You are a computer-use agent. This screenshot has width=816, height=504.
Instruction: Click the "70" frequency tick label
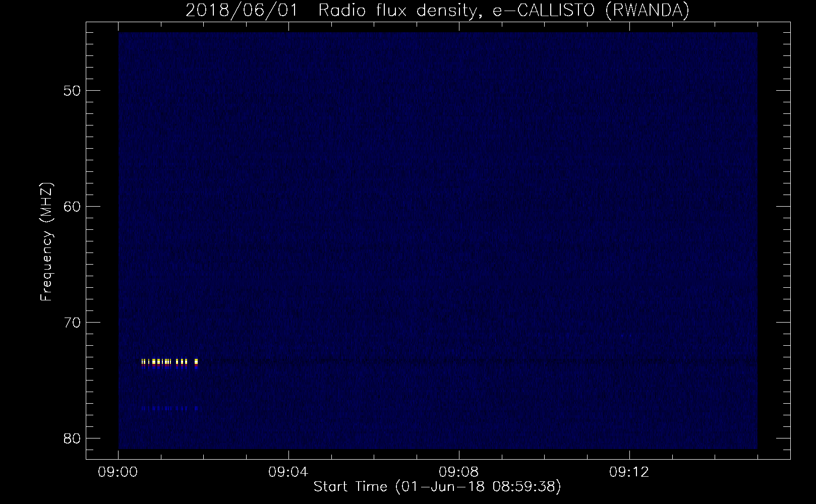[x=72, y=323]
